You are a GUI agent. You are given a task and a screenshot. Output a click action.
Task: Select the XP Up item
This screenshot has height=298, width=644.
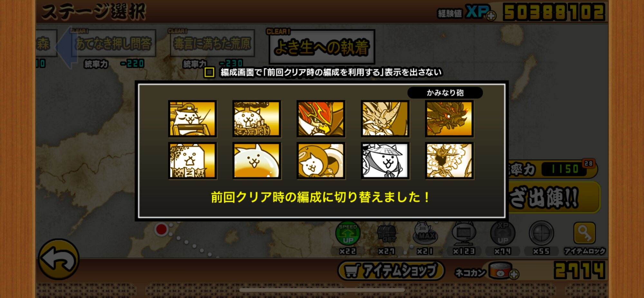pos(503,233)
